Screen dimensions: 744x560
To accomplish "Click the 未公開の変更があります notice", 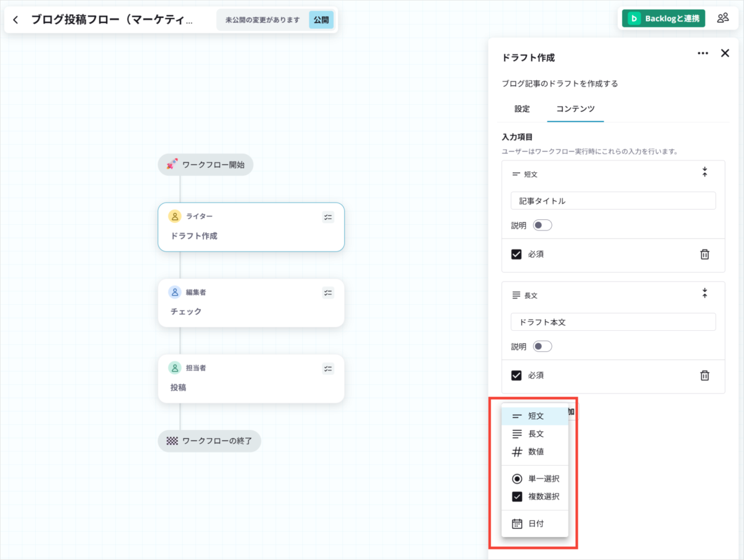I will [262, 20].
